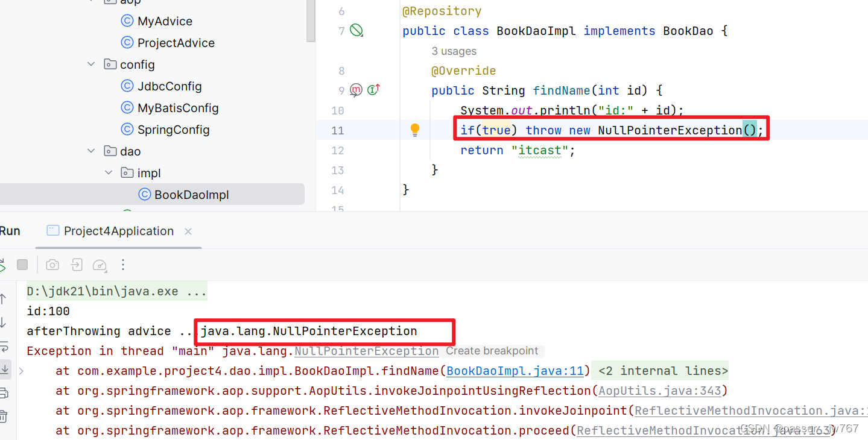Click the print icon in console sidebar

coord(3,393)
